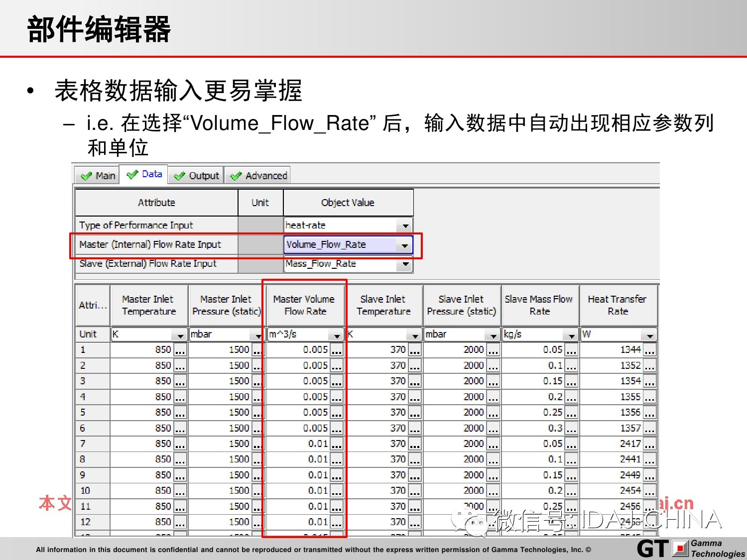The width and height of the screenshot is (747, 560).
Task: Open Master Inlet Pressure mbar unit dropdown
Action: point(258,335)
